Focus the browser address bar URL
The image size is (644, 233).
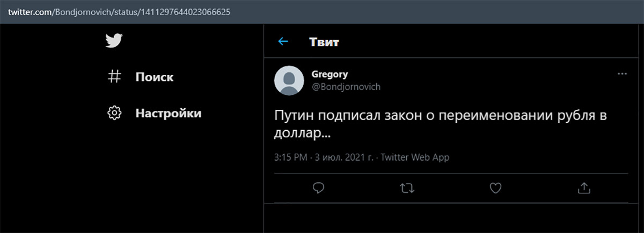[x=119, y=11]
